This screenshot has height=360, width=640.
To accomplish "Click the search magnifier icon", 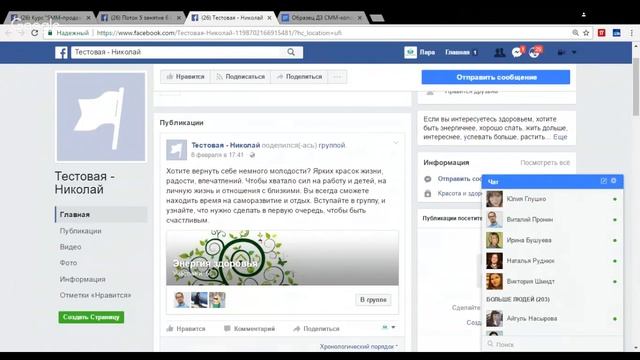I will pyautogui.click(x=291, y=52).
